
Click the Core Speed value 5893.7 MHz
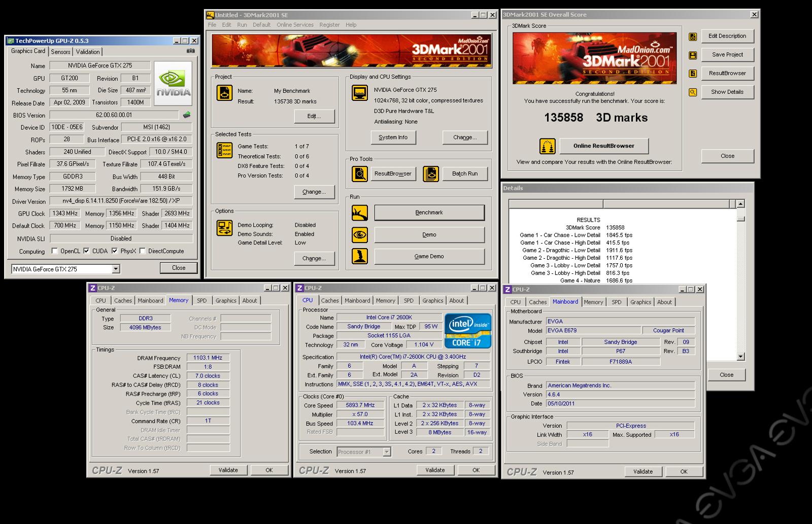click(361, 405)
